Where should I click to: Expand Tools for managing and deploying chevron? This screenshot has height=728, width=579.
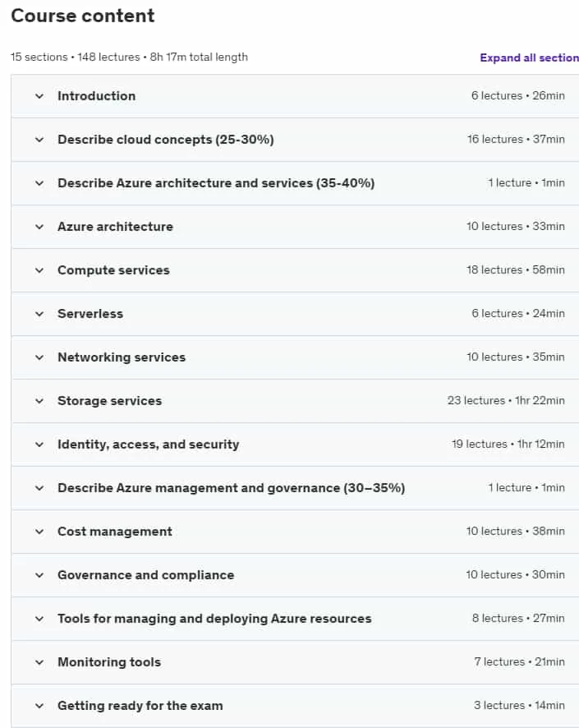(39, 619)
